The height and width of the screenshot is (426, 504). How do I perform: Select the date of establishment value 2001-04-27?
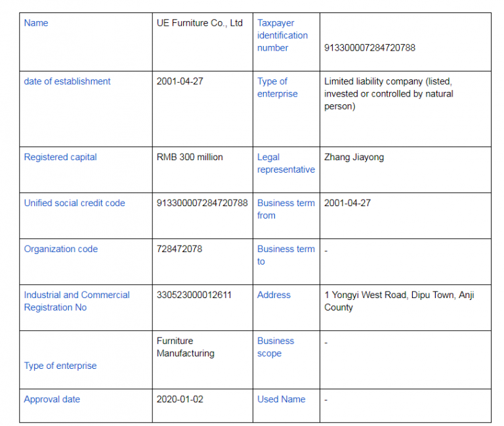180,81
